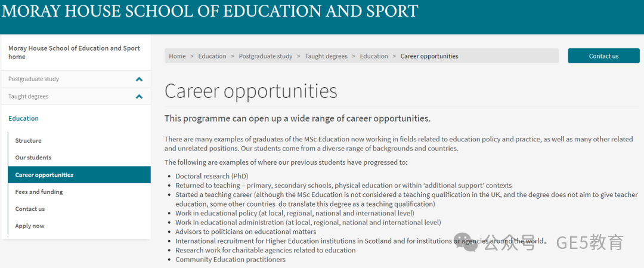Click the Contact us button
This screenshot has height=268, width=644.
coord(603,56)
